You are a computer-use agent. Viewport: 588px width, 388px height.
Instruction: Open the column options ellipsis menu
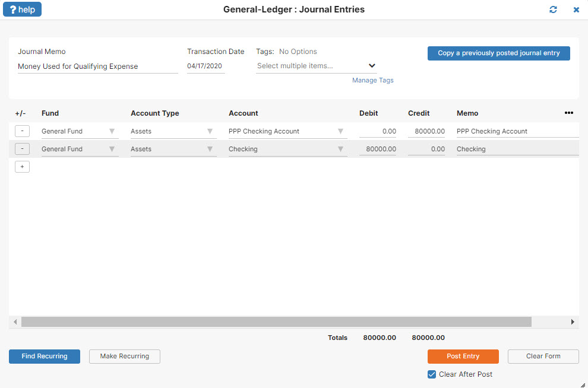pyautogui.click(x=569, y=113)
